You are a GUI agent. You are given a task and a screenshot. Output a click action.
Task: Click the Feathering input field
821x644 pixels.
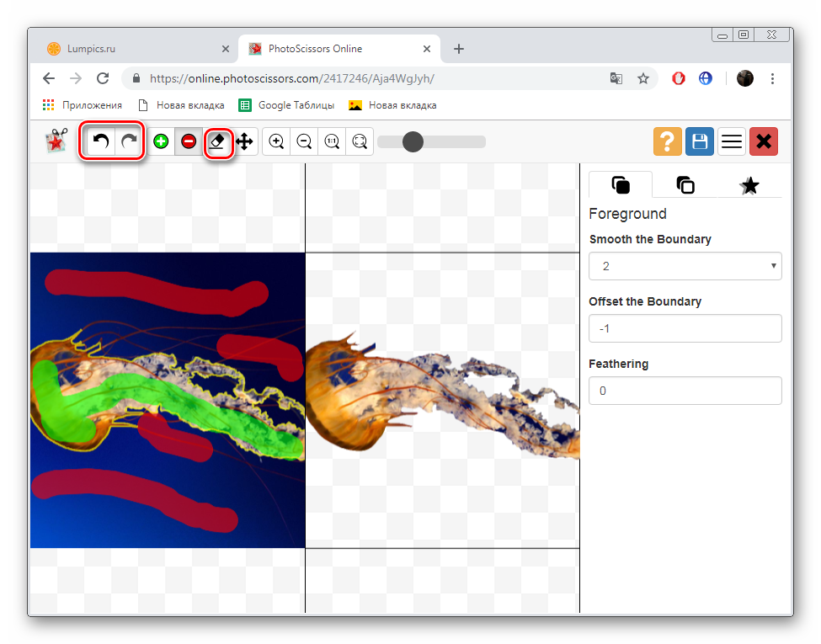(685, 391)
